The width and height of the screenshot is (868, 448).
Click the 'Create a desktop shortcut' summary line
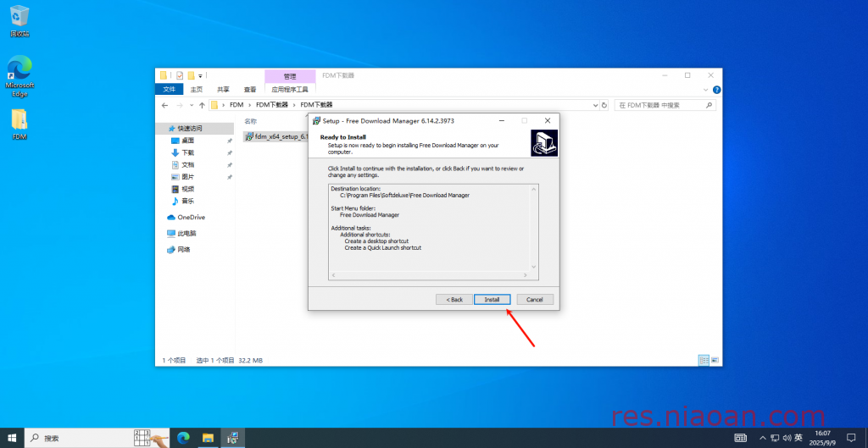(x=376, y=241)
